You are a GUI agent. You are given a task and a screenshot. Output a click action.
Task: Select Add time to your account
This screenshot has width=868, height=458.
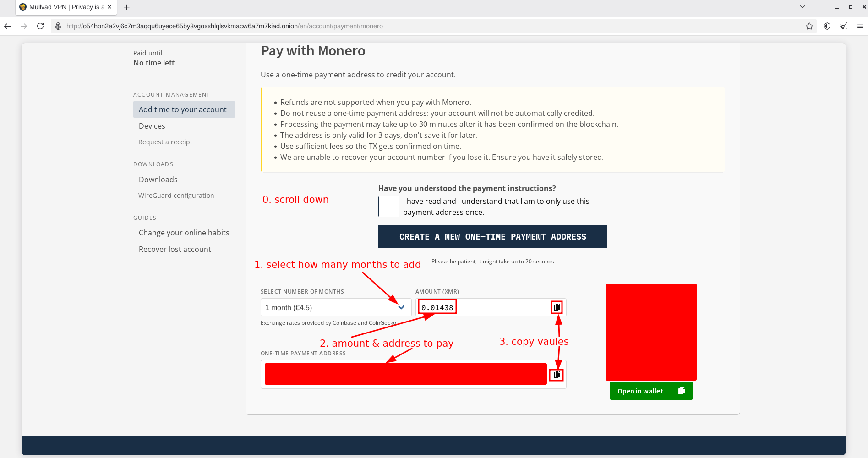[183, 109]
